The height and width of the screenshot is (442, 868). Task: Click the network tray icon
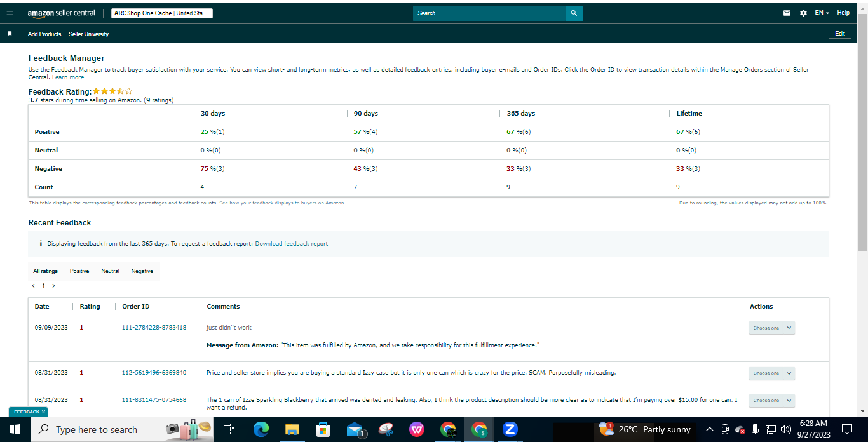tap(770, 429)
